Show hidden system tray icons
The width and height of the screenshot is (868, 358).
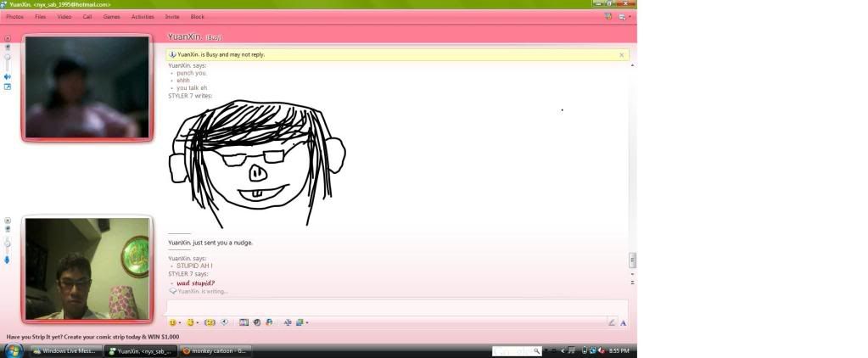(563, 351)
